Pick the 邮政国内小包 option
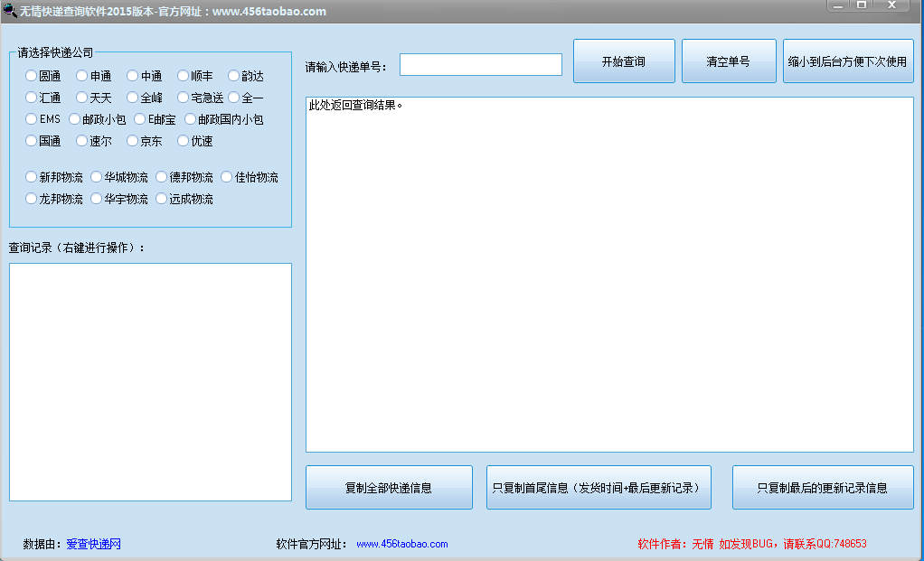 (x=191, y=118)
